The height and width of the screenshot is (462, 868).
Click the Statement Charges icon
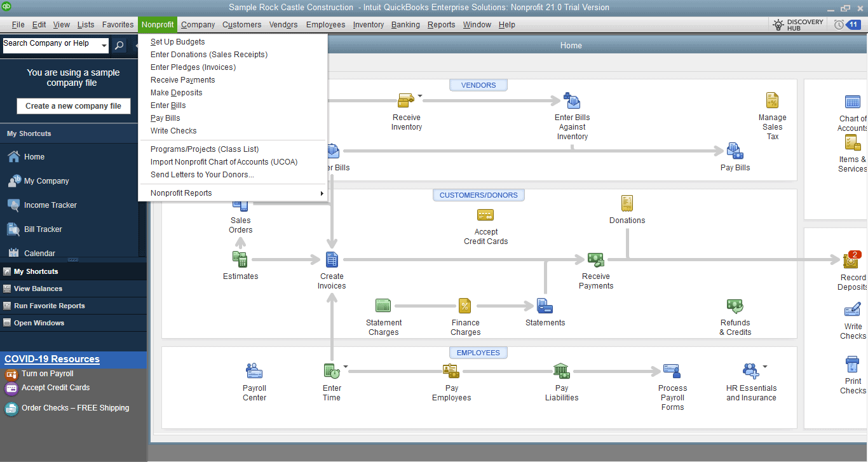pos(383,306)
